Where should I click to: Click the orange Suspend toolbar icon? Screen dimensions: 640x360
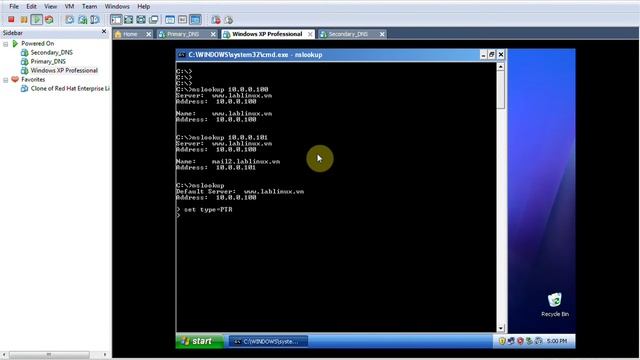24,19
